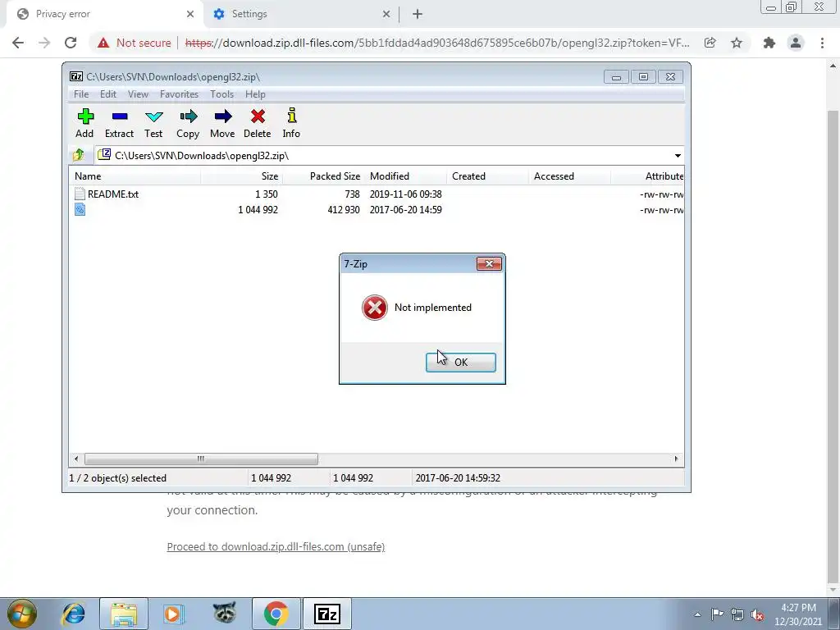Click the size value 1 044 992 in the list
The image size is (840, 630).
pyautogui.click(x=258, y=209)
